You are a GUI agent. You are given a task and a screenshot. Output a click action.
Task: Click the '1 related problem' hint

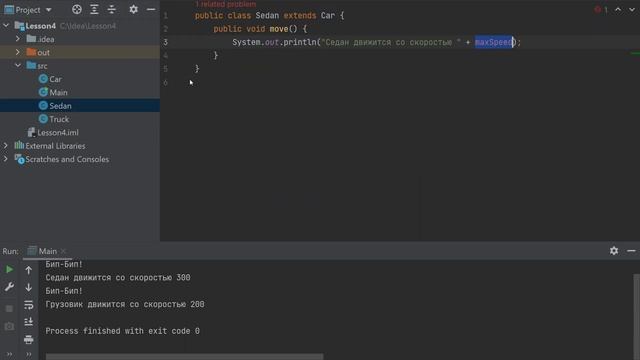coord(225,4)
